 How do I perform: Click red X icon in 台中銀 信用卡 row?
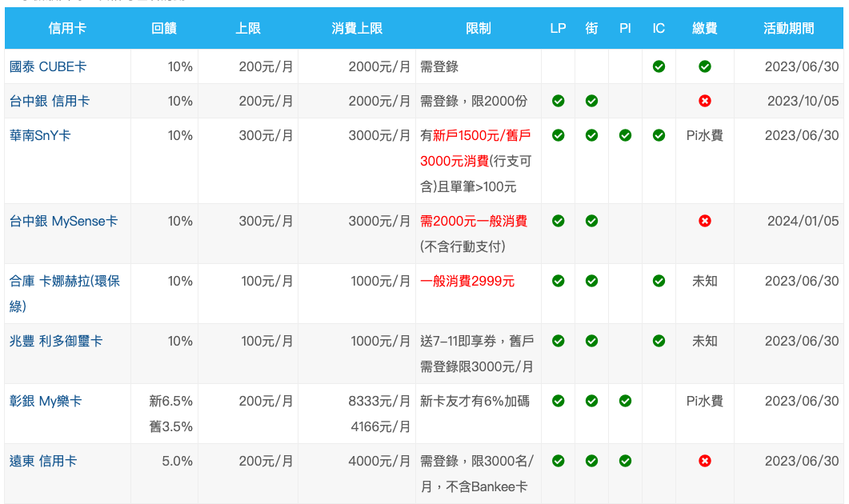[705, 102]
